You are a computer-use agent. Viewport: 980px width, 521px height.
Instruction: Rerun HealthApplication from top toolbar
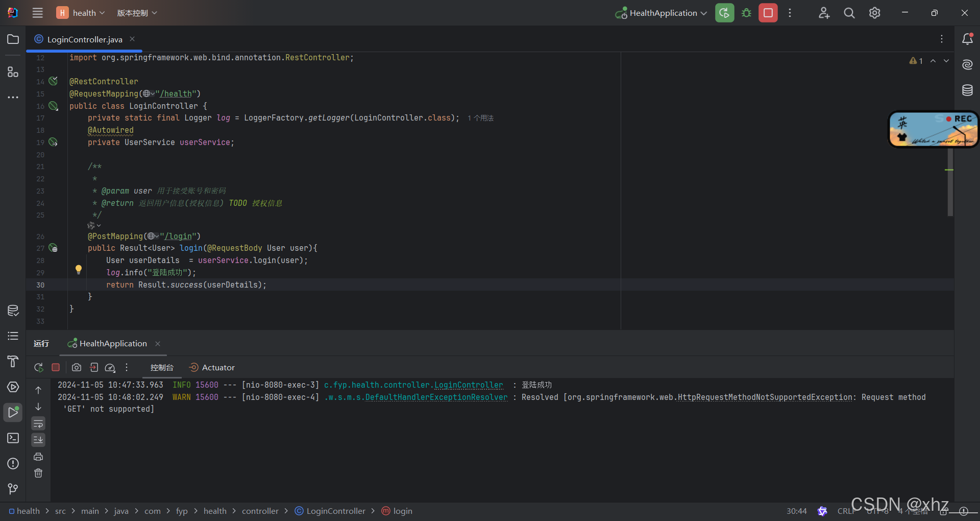(724, 13)
